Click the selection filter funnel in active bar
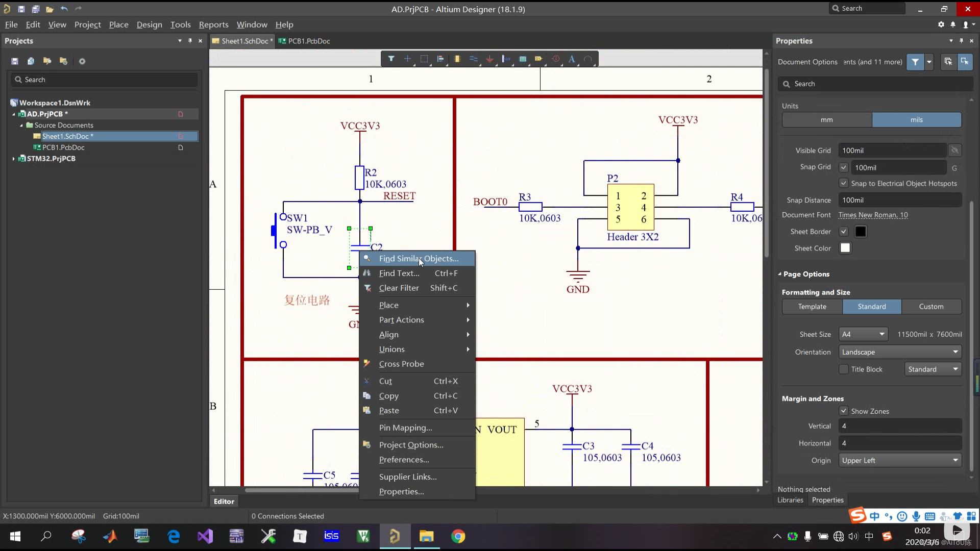980x551 pixels. 391,59
